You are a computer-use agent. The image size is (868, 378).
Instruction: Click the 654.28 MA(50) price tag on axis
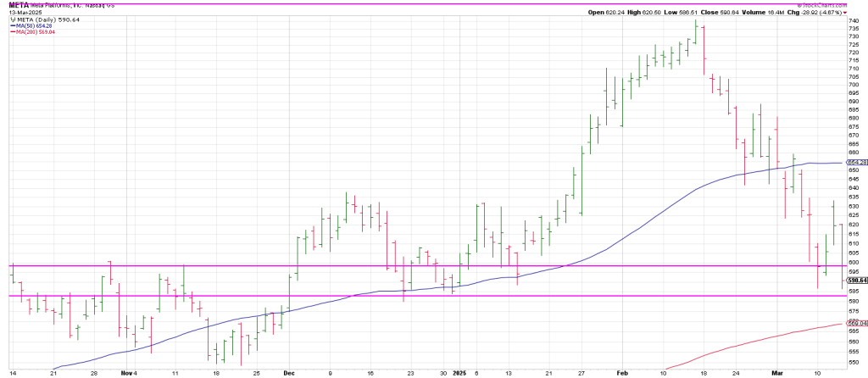pos(857,161)
